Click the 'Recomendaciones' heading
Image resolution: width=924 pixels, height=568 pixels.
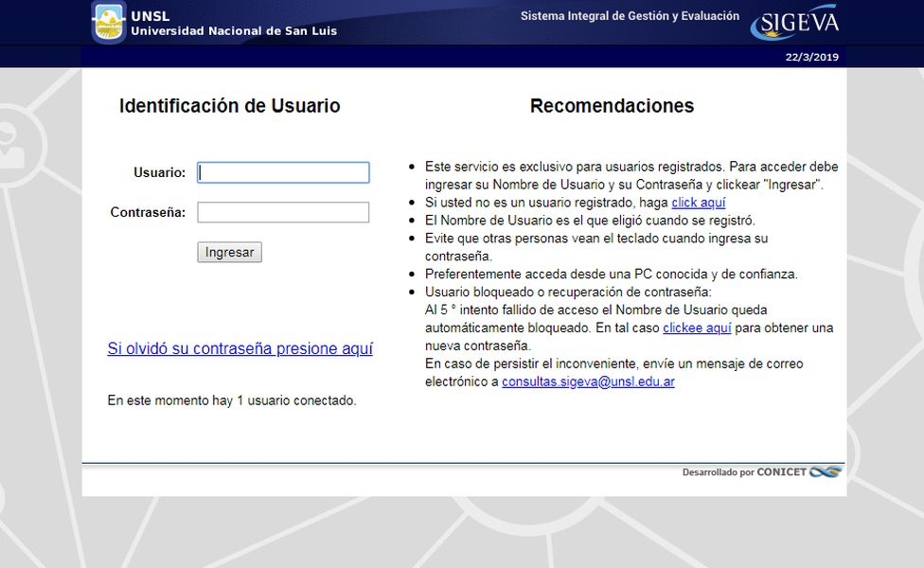(612, 105)
